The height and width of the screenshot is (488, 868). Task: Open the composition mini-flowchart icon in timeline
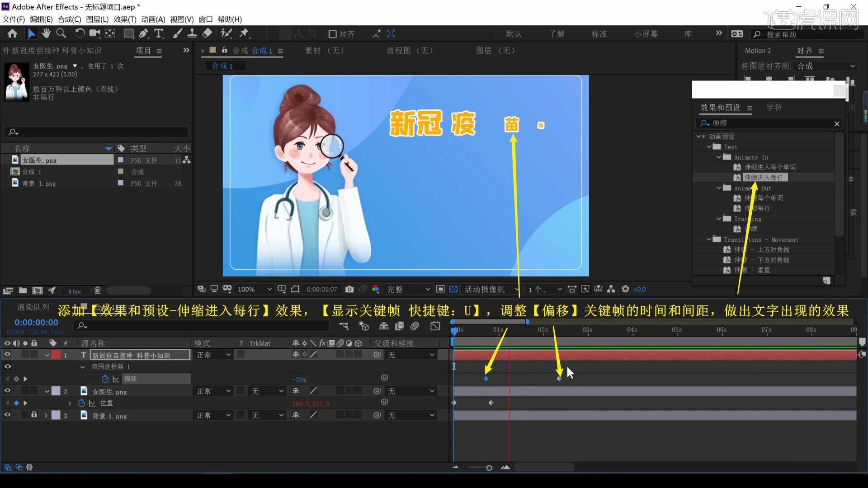click(x=344, y=326)
